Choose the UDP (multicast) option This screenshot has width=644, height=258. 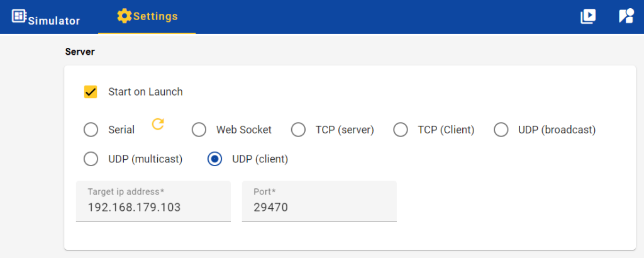pyautogui.click(x=91, y=159)
